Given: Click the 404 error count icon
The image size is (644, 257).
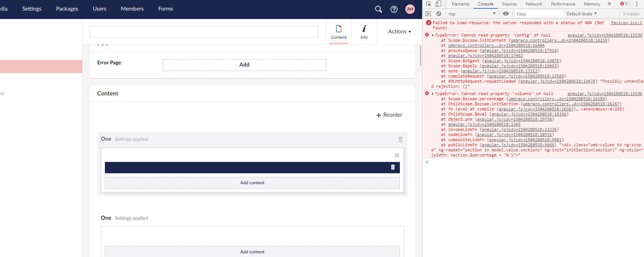Looking at the screenshot, I should point(429,23).
